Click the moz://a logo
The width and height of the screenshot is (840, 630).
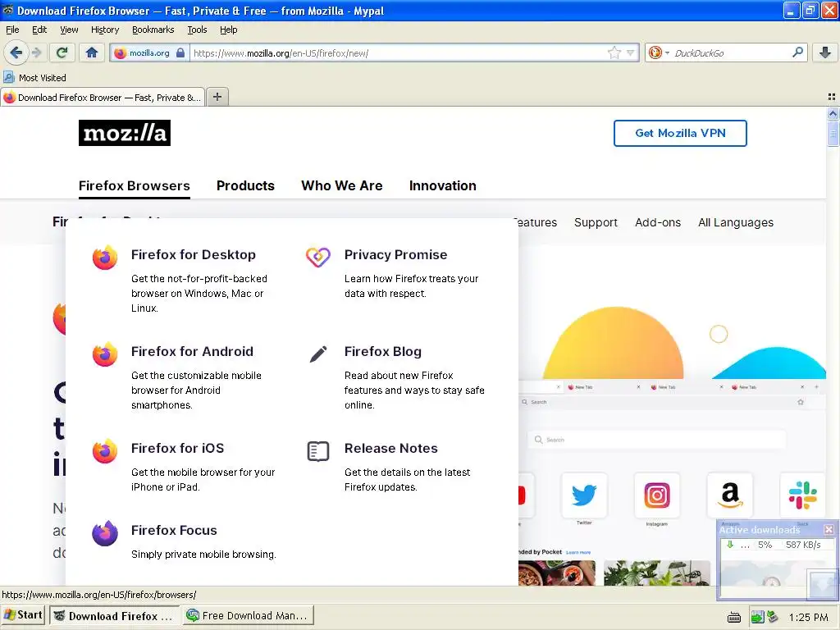coord(125,133)
